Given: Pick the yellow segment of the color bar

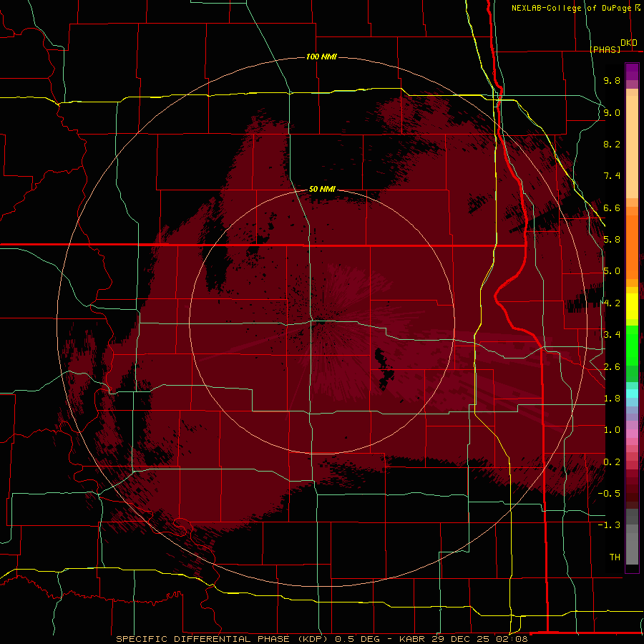Looking at the screenshot, I should (x=632, y=306).
